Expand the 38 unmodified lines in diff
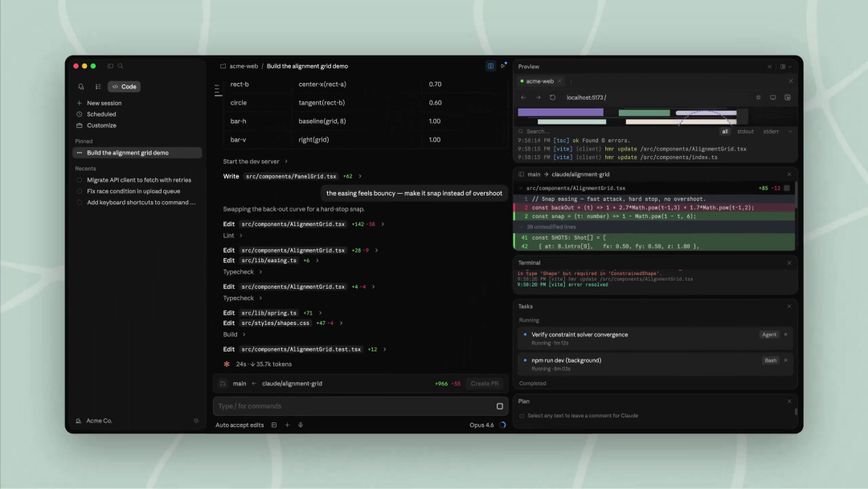Viewport: 868px width, 489px height. click(551, 227)
